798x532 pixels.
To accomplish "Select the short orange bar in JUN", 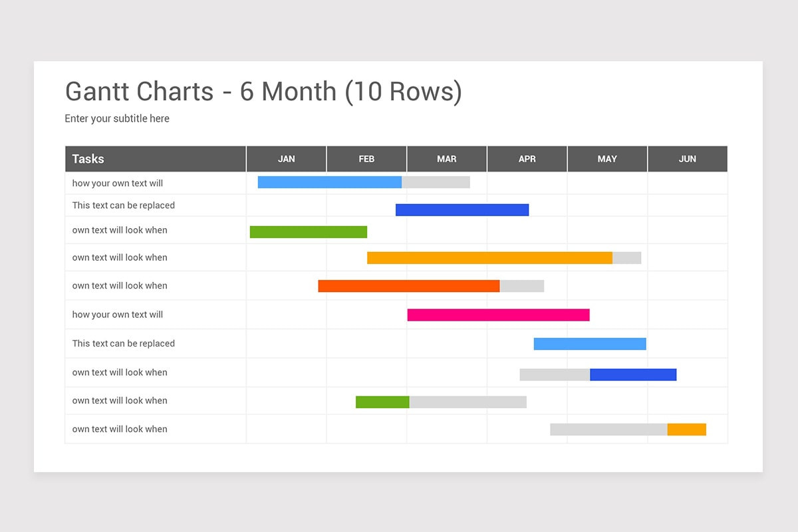I will click(x=687, y=430).
